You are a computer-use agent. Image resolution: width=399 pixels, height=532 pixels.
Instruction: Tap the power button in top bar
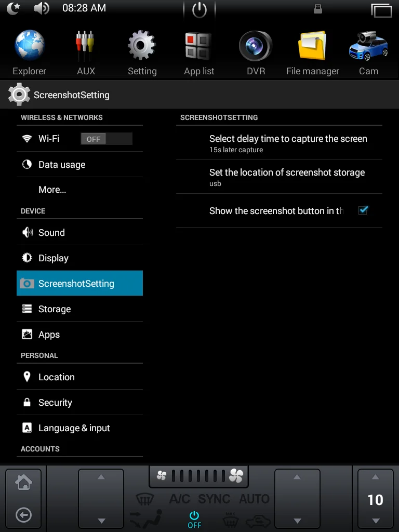click(199, 9)
